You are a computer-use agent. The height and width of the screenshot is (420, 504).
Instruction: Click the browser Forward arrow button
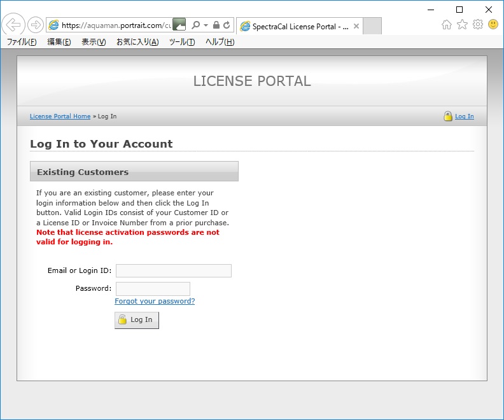click(x=36, y=25)
